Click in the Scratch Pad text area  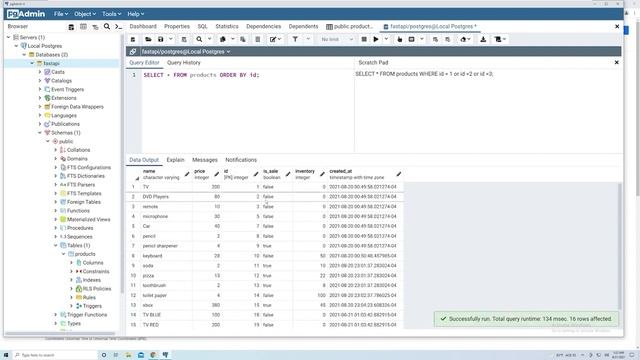488,110
